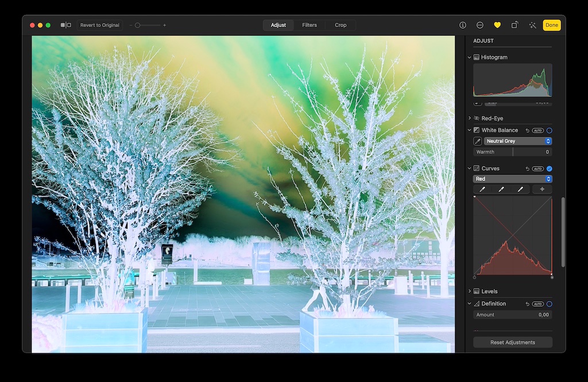
Task: Click the Curves add point crosshair button
Action: 542,190
